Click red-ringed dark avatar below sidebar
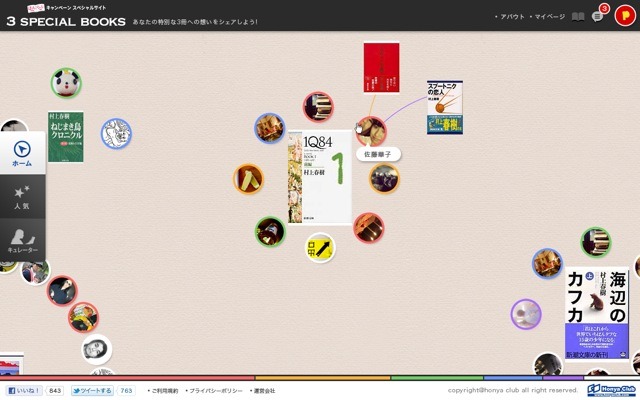The width and height of the screenshot is (640, 400). [62, 291]
